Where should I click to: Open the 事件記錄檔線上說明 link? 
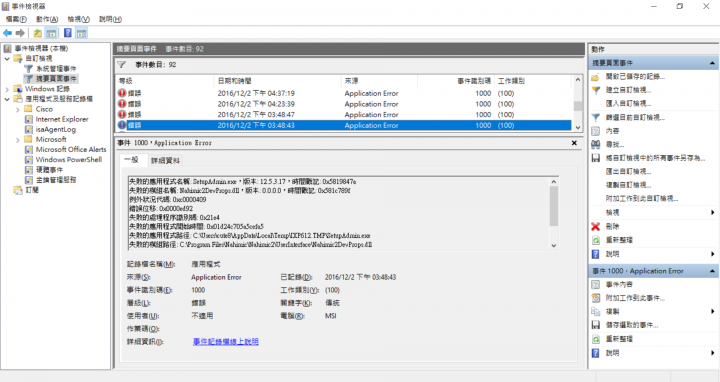[x=225, y=342]
